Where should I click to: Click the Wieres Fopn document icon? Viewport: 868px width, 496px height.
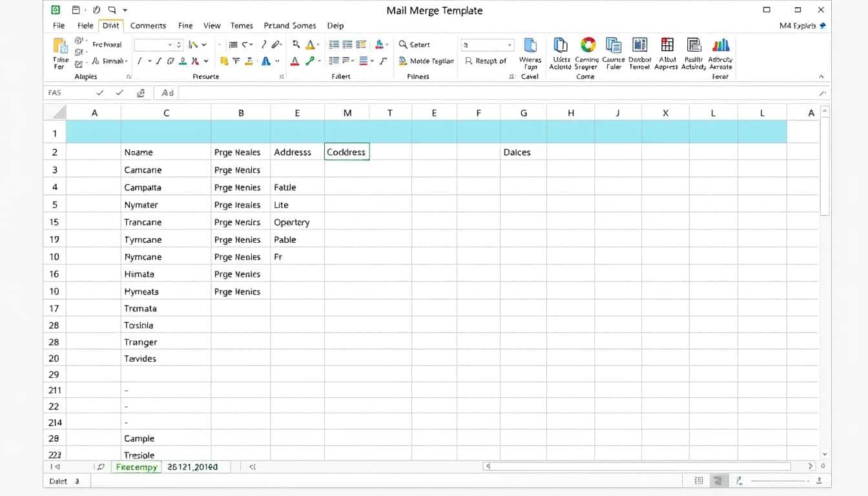(530, 45)
